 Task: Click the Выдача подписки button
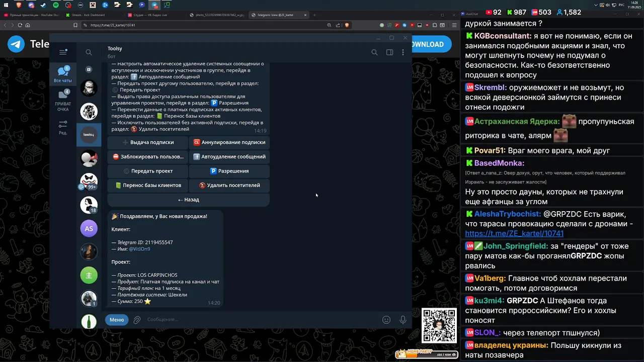point(148,142)
